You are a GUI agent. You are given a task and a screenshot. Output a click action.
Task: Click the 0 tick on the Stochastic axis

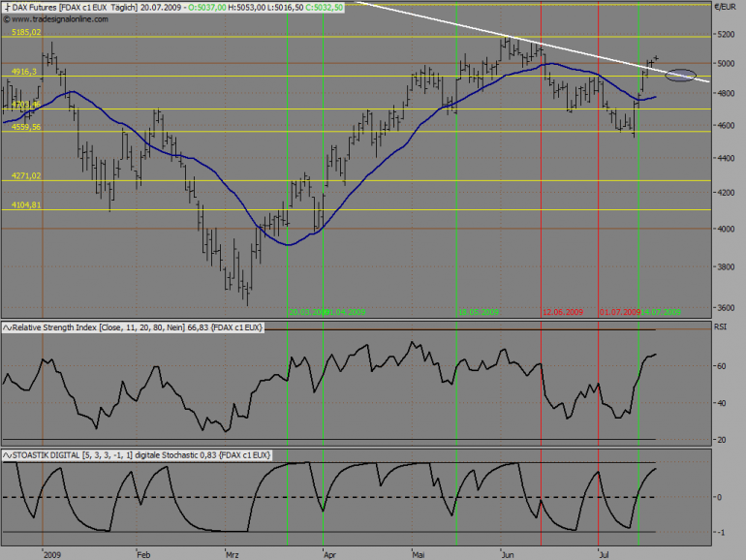tap(719, 497)
